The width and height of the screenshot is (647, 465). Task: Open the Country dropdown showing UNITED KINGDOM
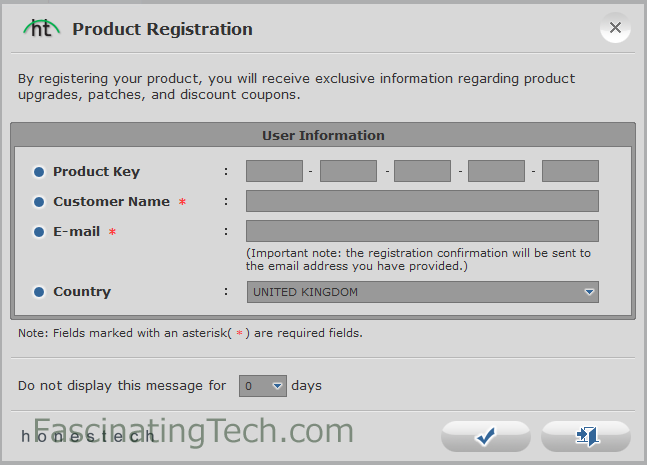(423, 292)
